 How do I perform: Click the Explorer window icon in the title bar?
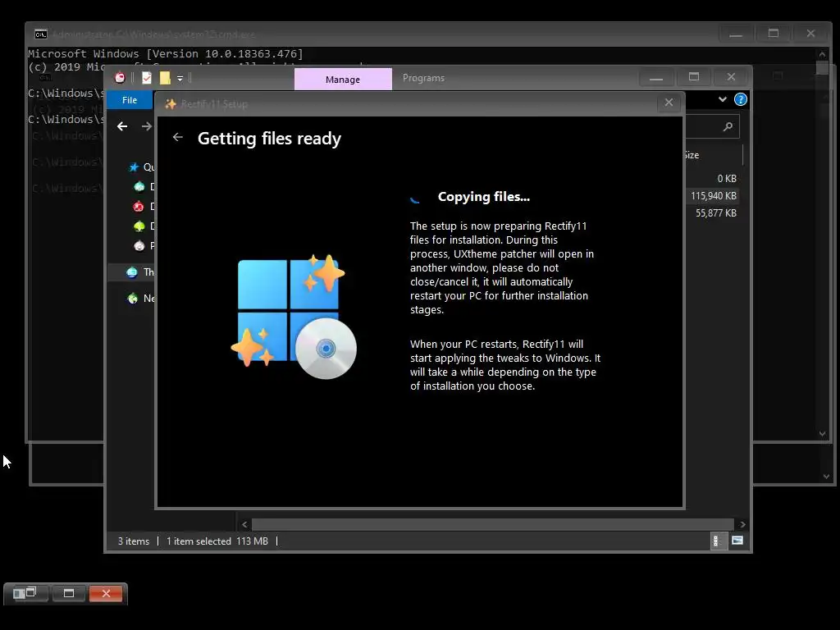click(x=121, y=78)
